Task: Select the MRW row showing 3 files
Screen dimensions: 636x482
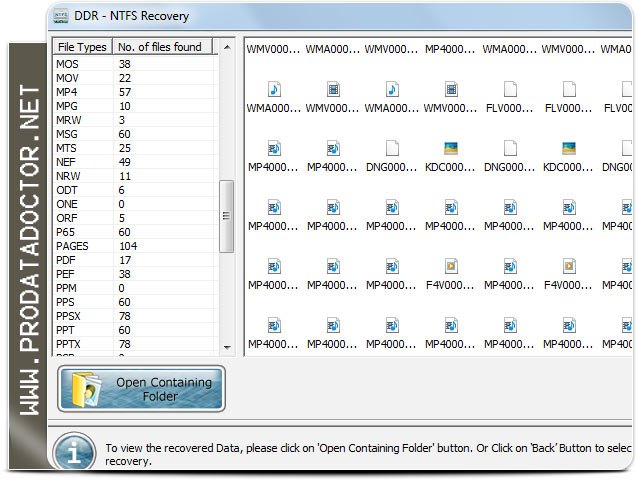Action: (135, 120)
